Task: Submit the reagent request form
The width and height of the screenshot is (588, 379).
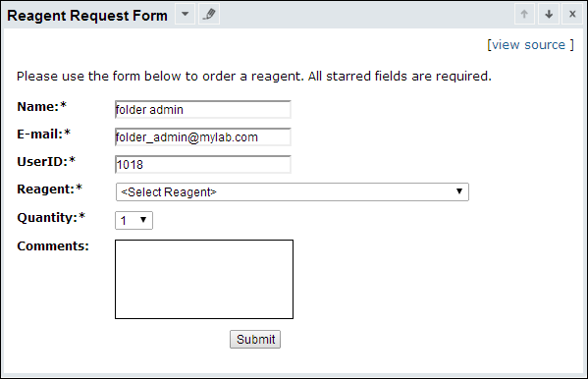Action: [255, 339]
